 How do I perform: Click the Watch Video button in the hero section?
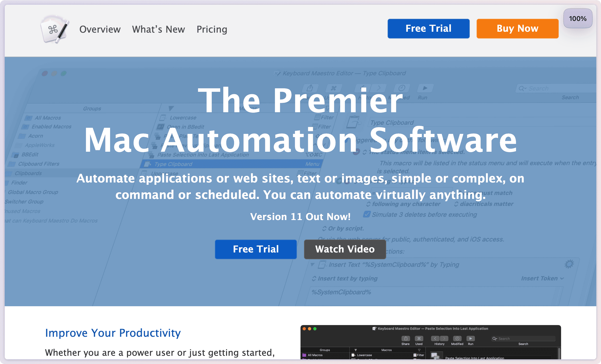pyautogui.click(x=345, y=249)
